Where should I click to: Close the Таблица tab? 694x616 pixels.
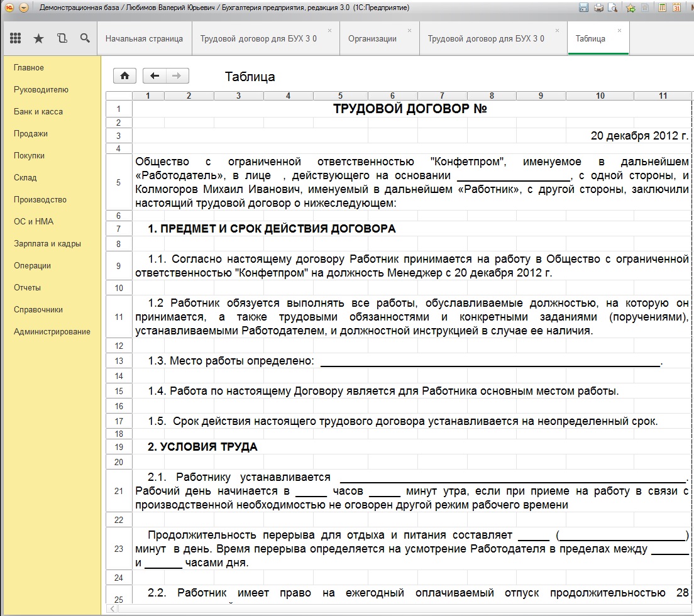coord(619,31)
